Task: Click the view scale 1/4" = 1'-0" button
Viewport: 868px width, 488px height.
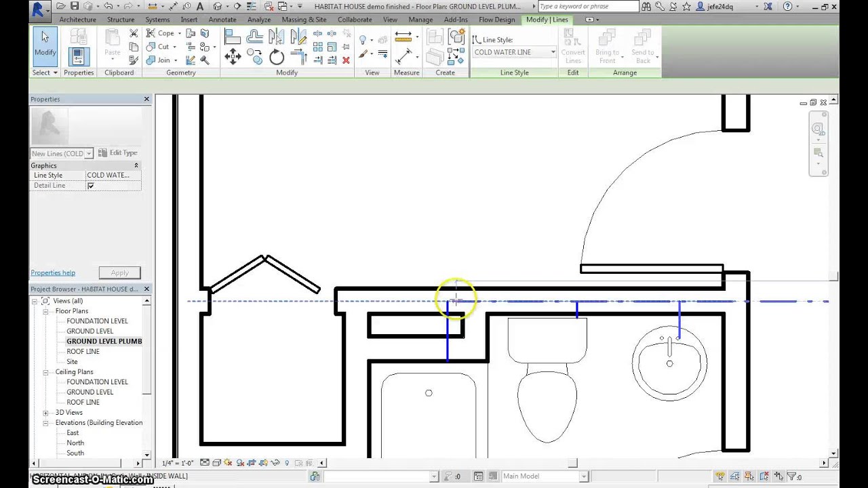Action: (178, 463)
